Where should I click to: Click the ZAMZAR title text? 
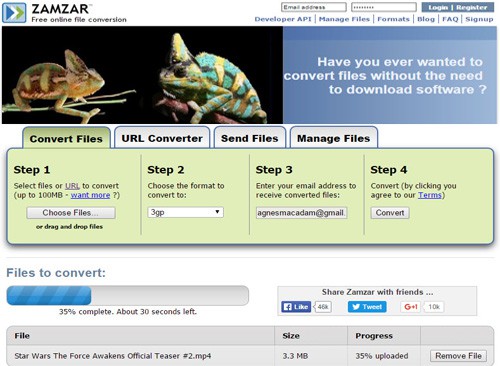(60, 9)
